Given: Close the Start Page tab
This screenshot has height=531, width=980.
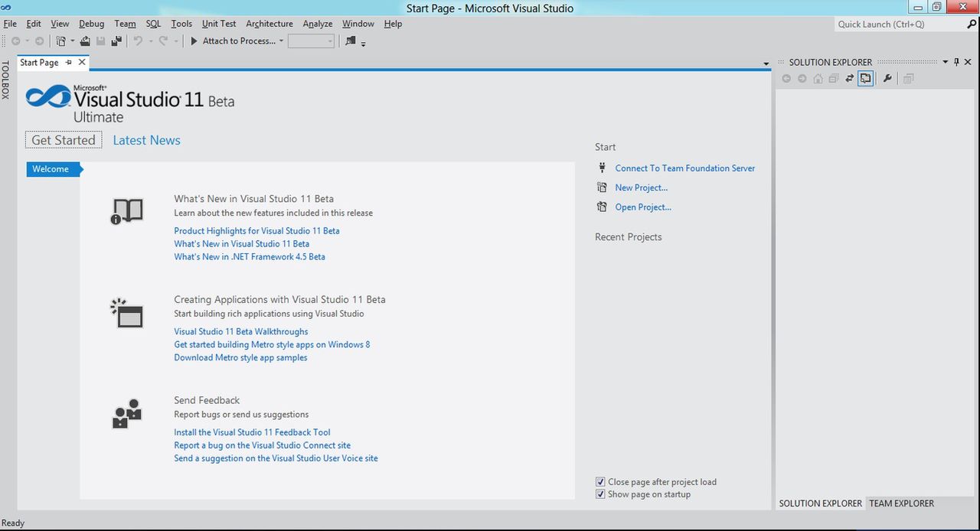Looking at the screenshot, I should [82, 62].
